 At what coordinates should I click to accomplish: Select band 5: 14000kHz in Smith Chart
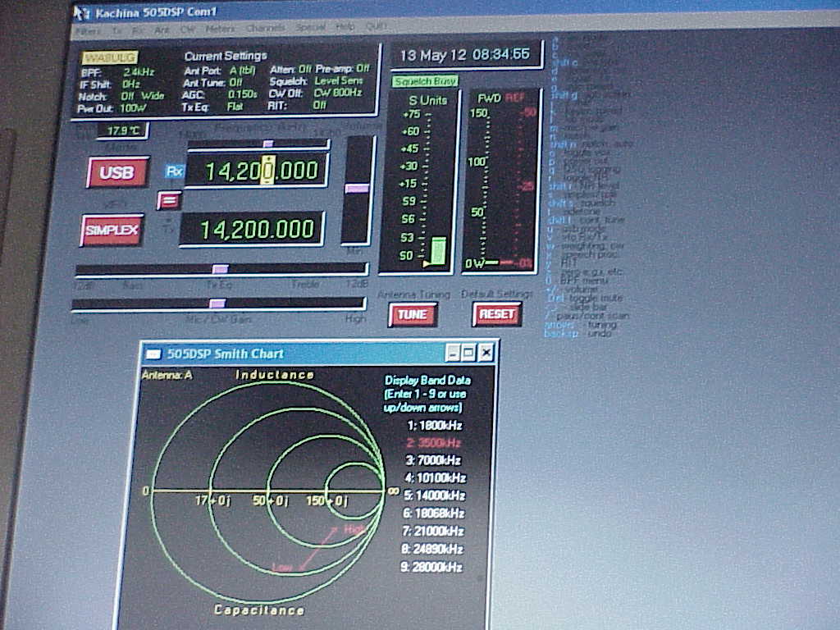pos(435,495)
